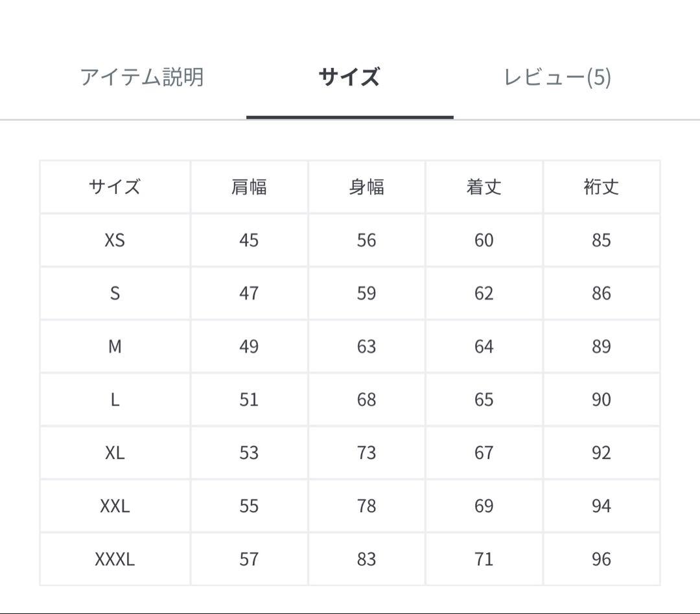View the レビュー(5) tab
Image resolution: width=700 pixels, height=614 pixels.
tap(559, 77)
